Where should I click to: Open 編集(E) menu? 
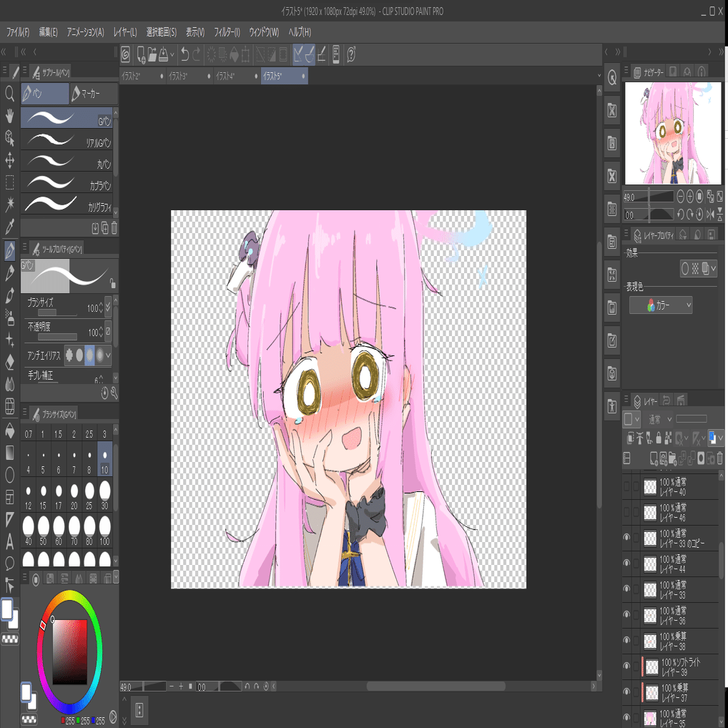49,32
